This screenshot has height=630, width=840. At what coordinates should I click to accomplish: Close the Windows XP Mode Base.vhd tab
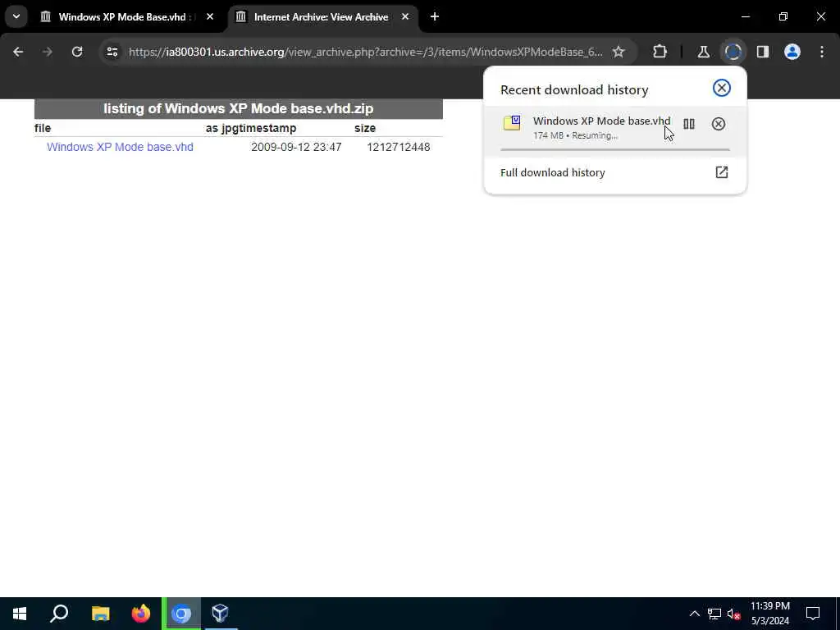pyautogui.click(x=210, y=16)
